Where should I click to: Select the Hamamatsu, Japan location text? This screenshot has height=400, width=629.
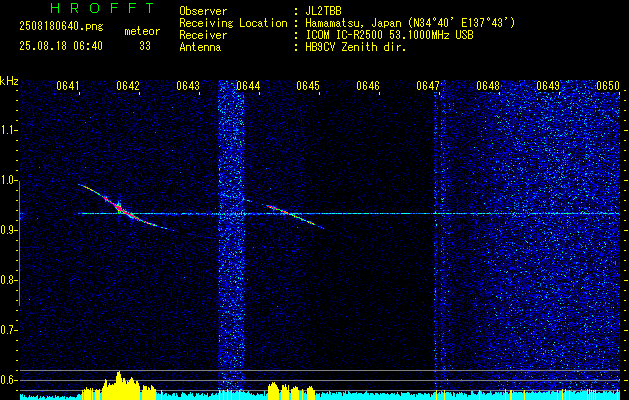[x=410, y=23]
